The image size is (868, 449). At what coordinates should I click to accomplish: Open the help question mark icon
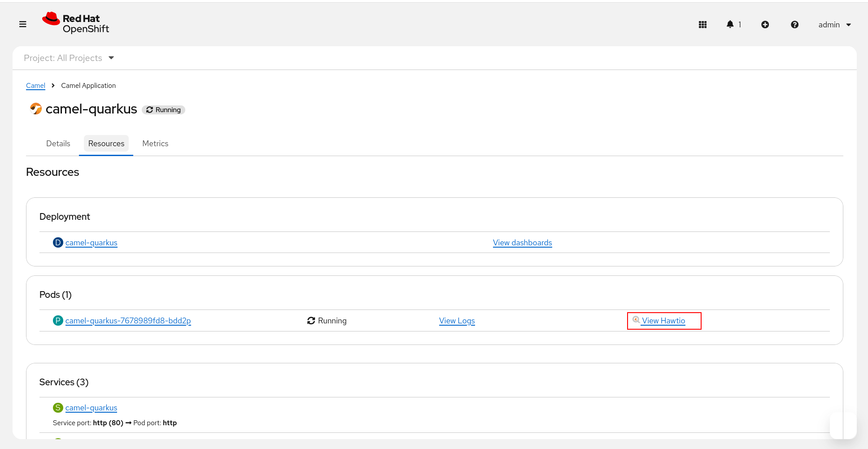point(794,25)
